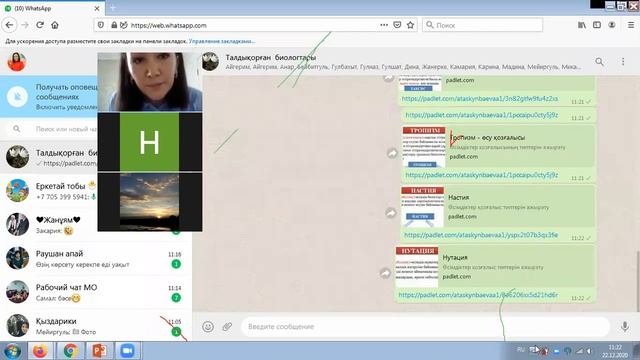Click the Нутация link preview thumbnail
640x360 pixels.
[x=417, y=267]
